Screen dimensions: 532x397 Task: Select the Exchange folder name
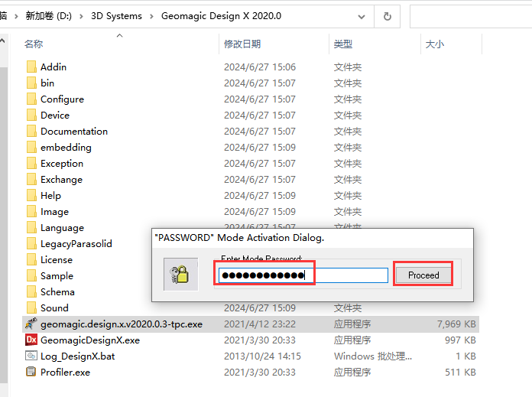coord(61,179)
